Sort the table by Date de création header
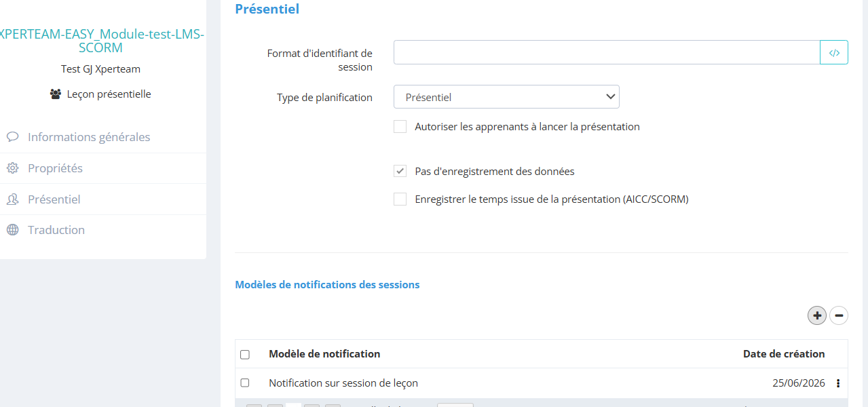The image size is (868, 407). click(784, 354)
